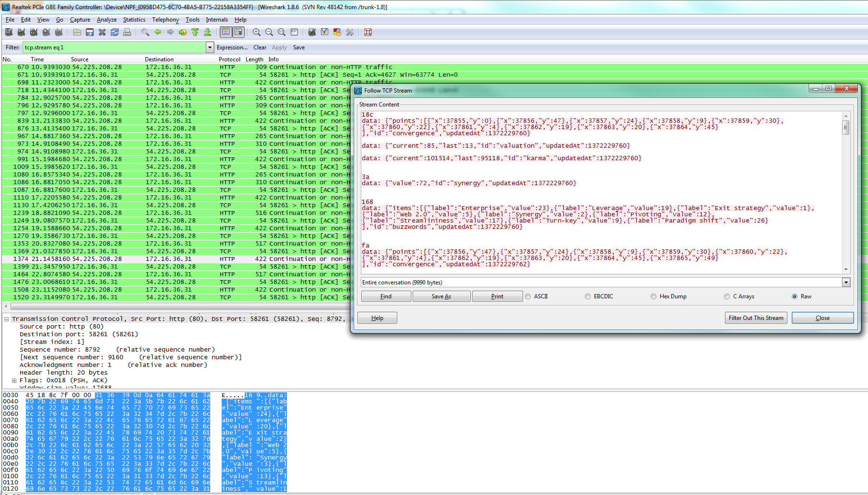Open the Statistics menu
The height and width of the screenshot is (495, 868).
(x=134, y=20)
